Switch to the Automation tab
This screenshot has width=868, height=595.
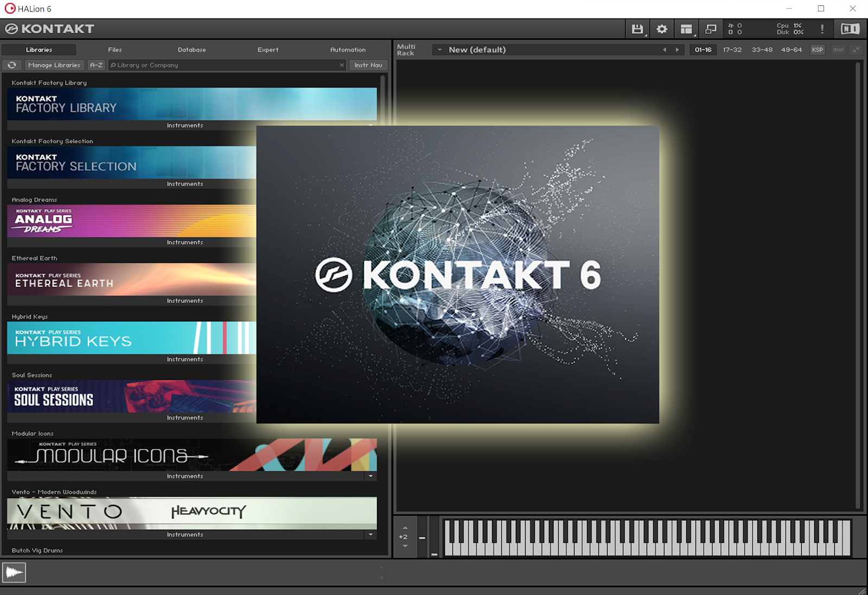(x=348, y=50)
